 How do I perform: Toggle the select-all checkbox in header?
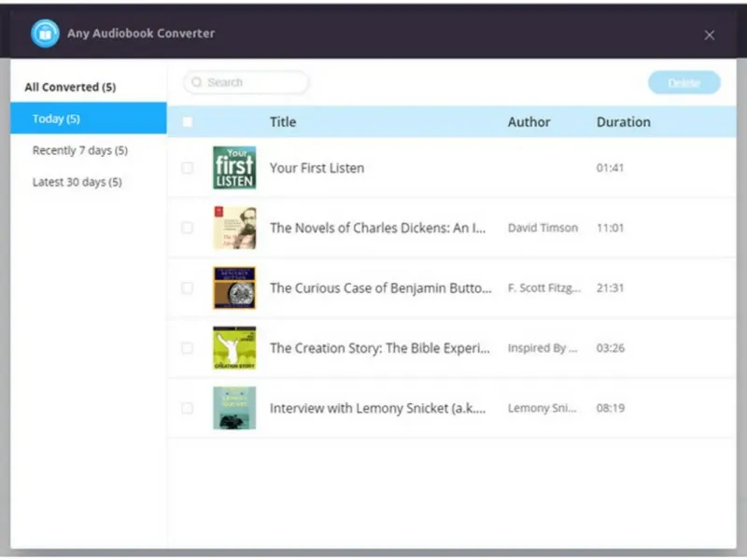point(188,122)
